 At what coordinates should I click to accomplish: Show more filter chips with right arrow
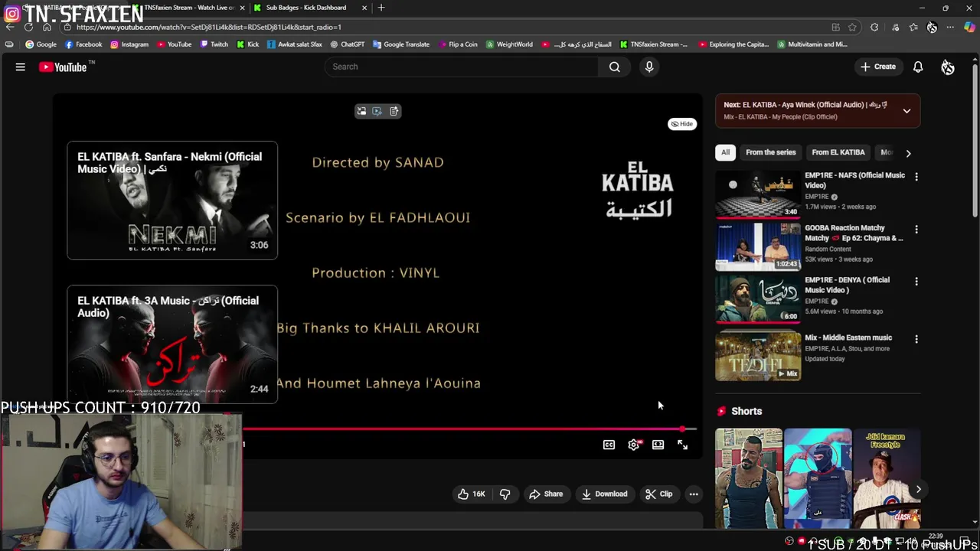coord(908,153)
